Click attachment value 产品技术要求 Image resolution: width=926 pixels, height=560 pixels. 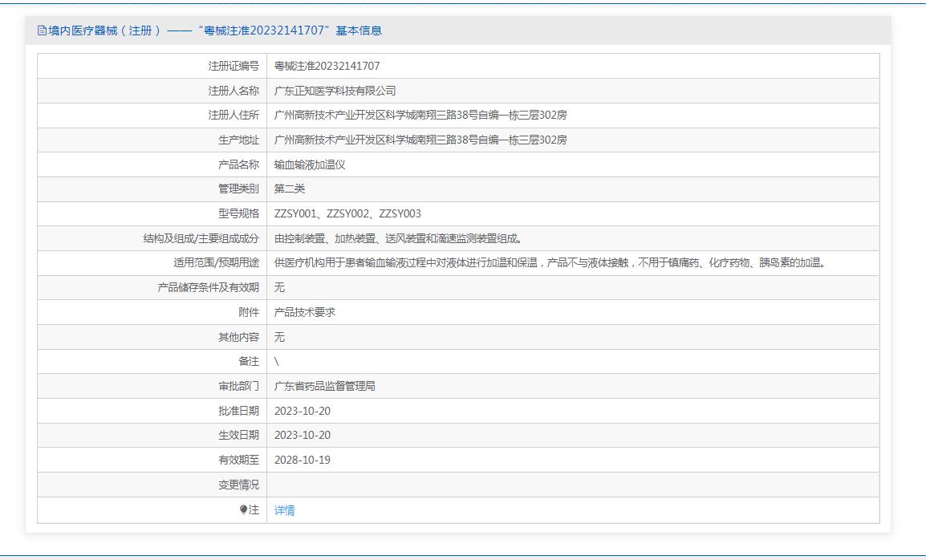click(305, 312)
